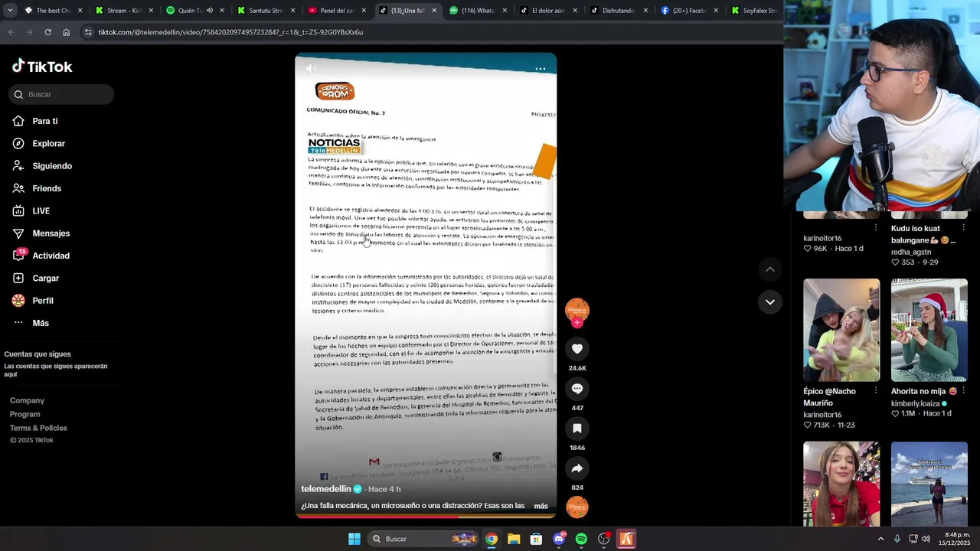Screen dimensions: 980x551
Task: Open the red-shirt girl video thumbnail
Action: [841, 484]
